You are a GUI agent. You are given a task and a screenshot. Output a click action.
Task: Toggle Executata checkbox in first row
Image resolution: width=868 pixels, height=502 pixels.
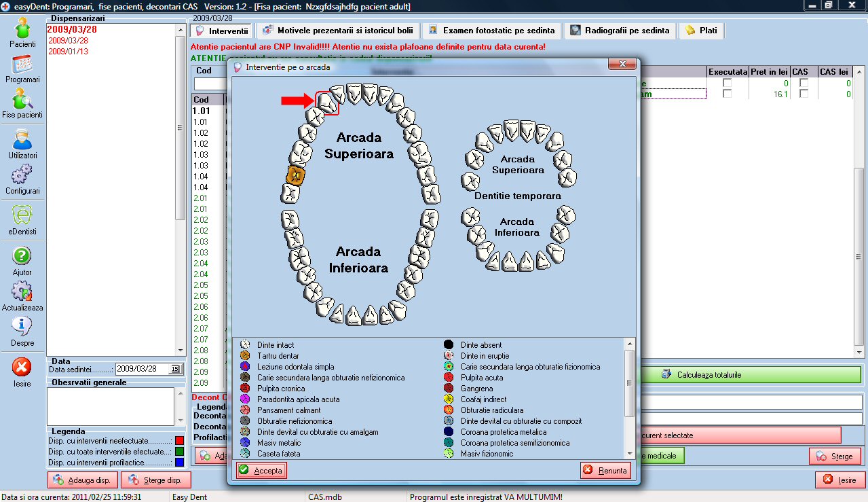pyautogui.click(x=728, y=83)
